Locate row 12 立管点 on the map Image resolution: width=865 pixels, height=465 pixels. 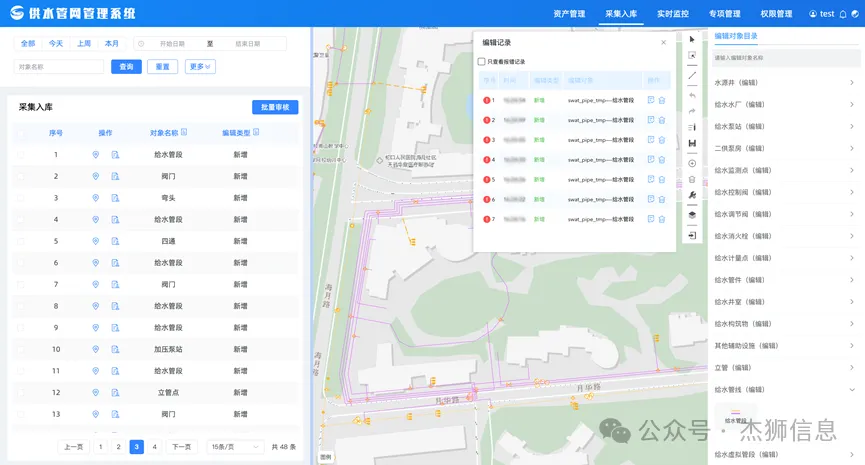[95, 393]
